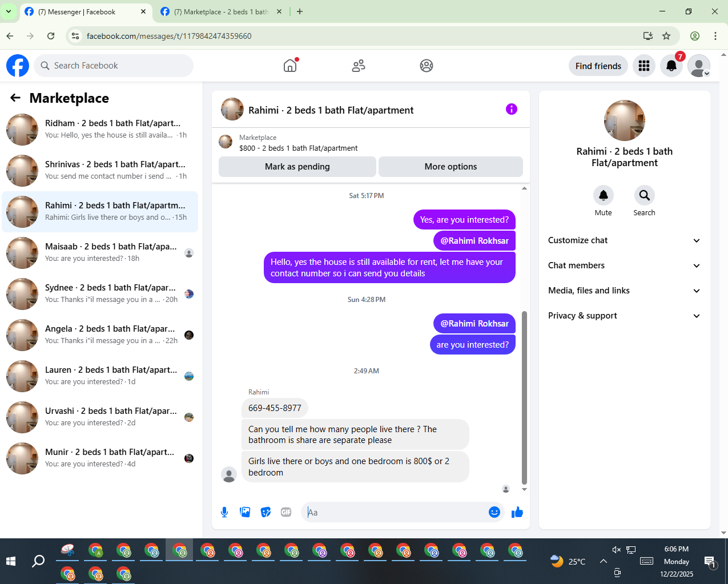Click More options button
This screenshot has height=584, width=728.
coord(451,167)
